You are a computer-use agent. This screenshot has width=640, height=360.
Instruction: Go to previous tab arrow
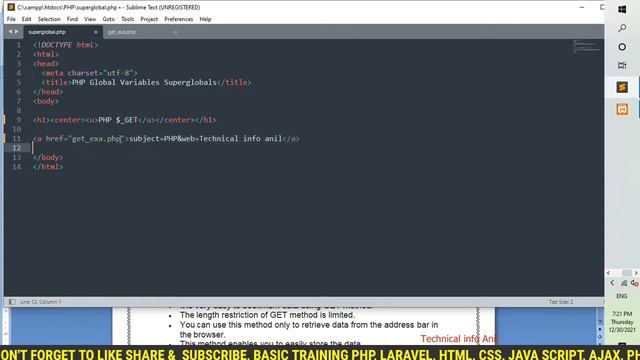[x=11, y=32]
